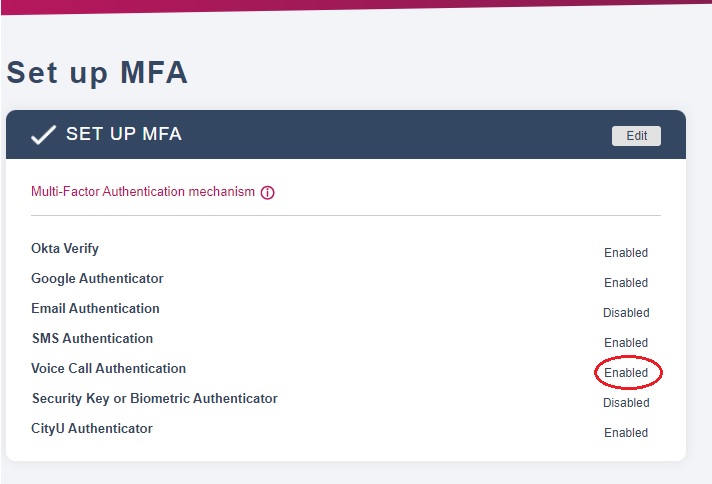712x484 pixels.
Task: Click Google Authenticator's Enabled status
Action: [626, 283]
